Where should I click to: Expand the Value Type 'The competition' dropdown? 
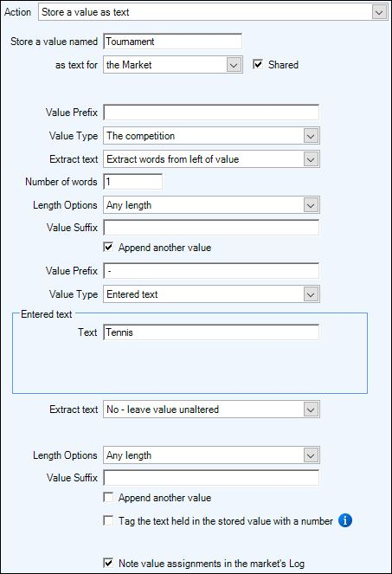(211, 136)
